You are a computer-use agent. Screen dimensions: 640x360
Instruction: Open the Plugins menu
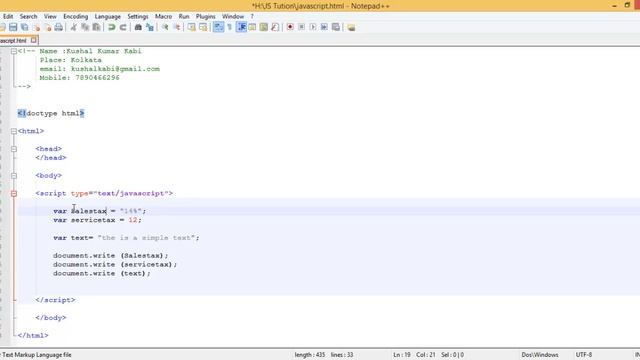(205, 16)
